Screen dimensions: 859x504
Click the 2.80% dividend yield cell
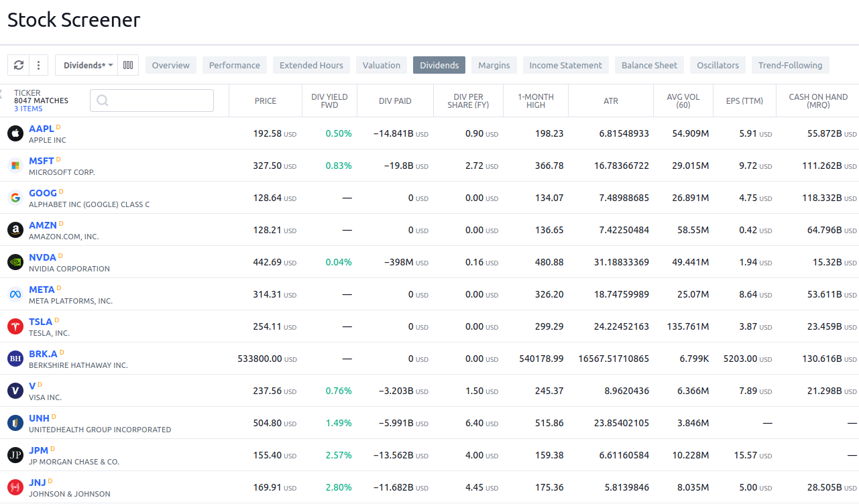click(x=339, y=487)
